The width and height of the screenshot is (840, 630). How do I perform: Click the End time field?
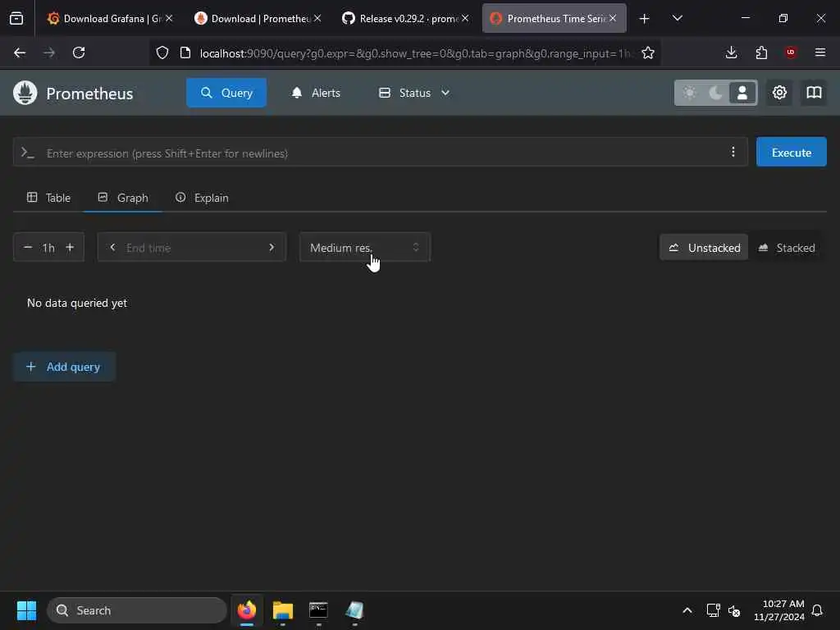pos(191,248)
